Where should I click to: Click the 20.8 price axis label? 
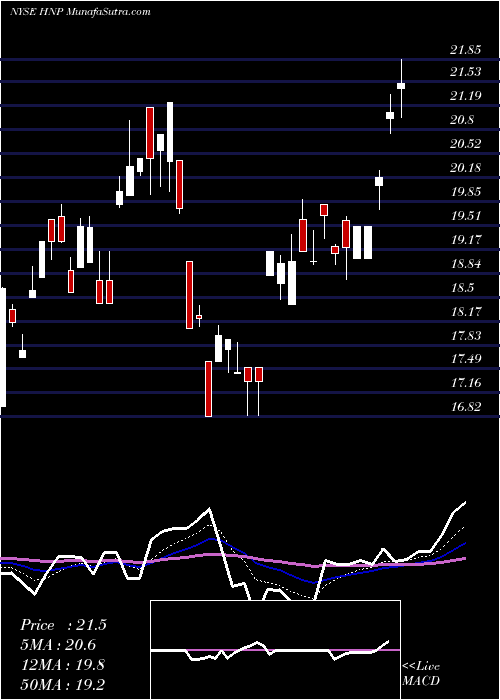click(462, 120)
